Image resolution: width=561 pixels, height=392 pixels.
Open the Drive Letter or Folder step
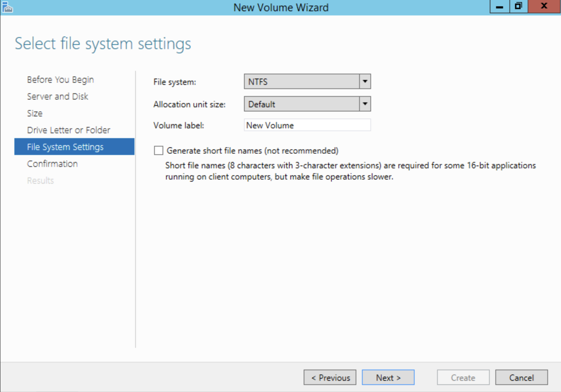(68, 130)
